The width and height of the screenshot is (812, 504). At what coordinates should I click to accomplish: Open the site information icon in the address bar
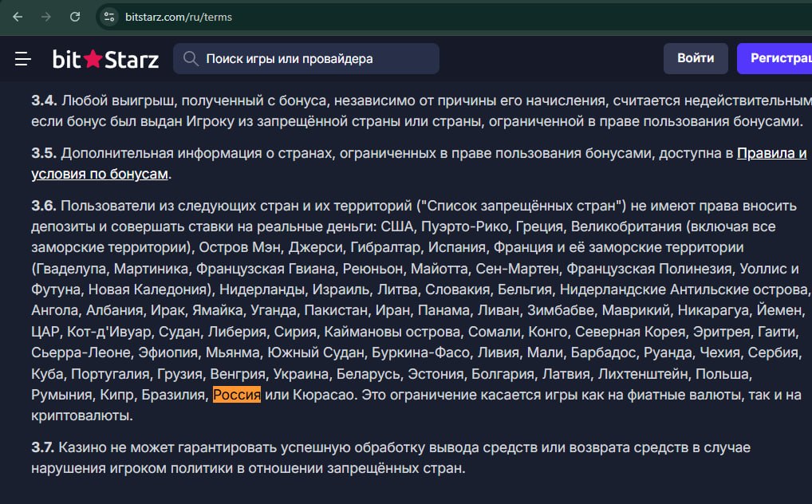coord(108,15)
